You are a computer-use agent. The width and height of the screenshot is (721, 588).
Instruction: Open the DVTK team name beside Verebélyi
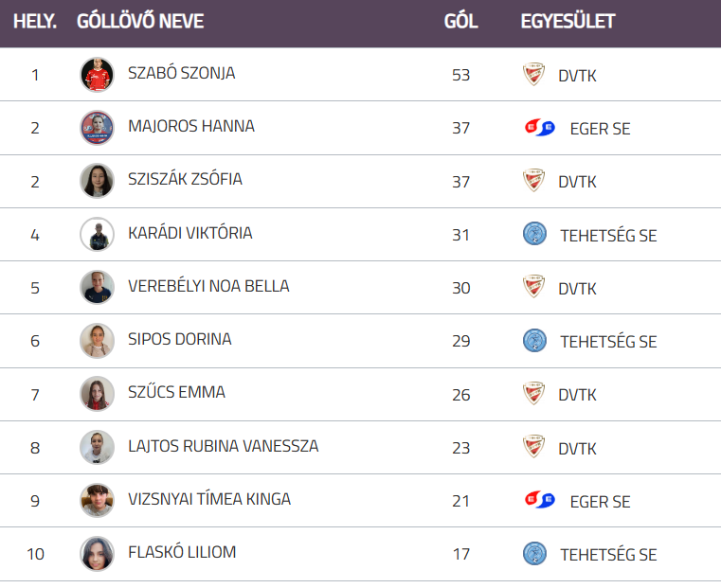(x=577, y=288)
